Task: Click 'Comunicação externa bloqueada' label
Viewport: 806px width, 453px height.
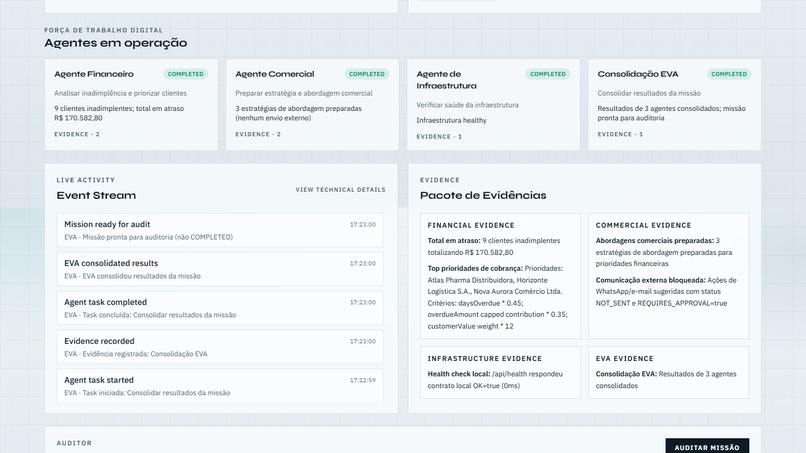Action: point(650,280)
